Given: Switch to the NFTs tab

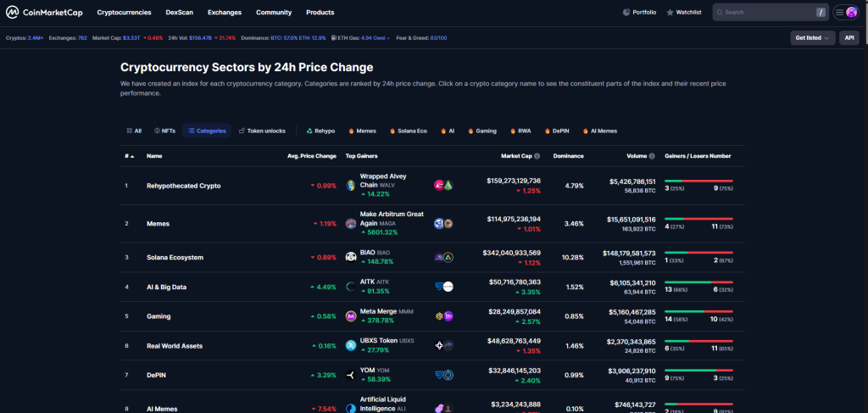Looking at the screenshot, I should [x=165, y=131].
